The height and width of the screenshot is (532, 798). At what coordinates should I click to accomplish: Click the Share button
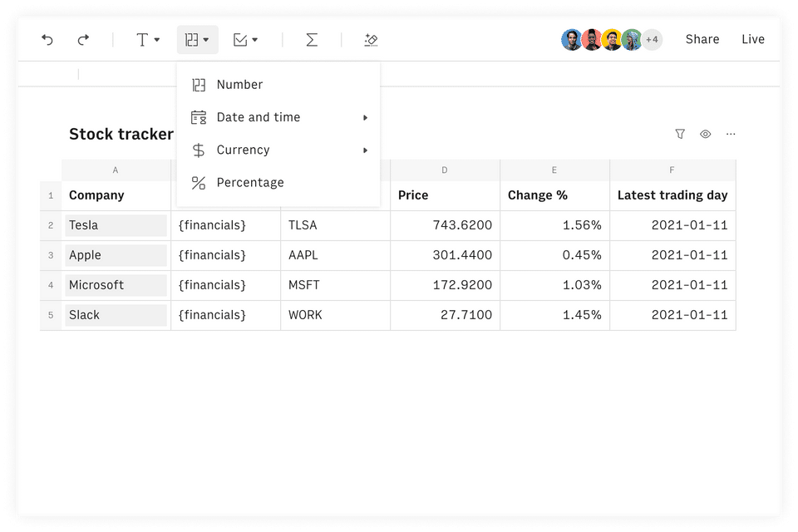click(702, 39)
